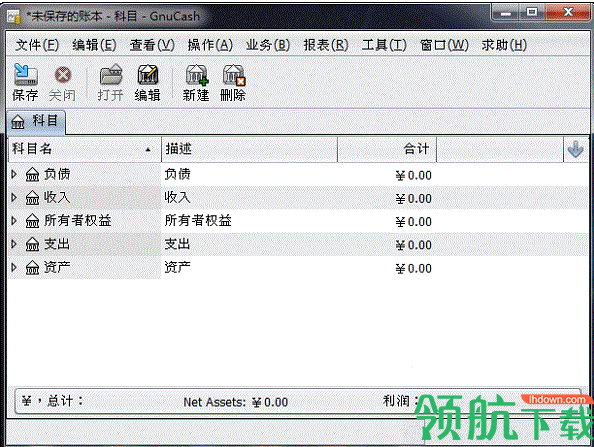
Task: Expand the 收入 account tree
Action: pos(14,197)
